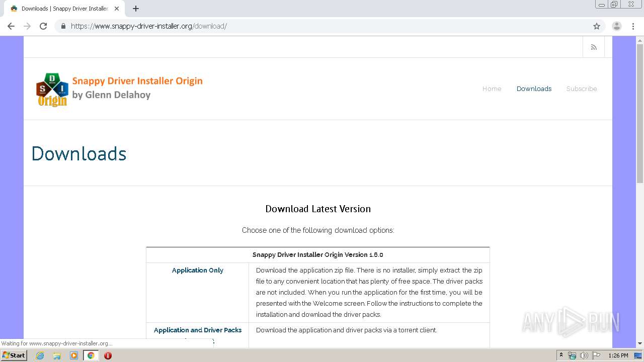Click scrollbar up arrow
The height and width of the screenshot is (362, 644).
(640, 40)
